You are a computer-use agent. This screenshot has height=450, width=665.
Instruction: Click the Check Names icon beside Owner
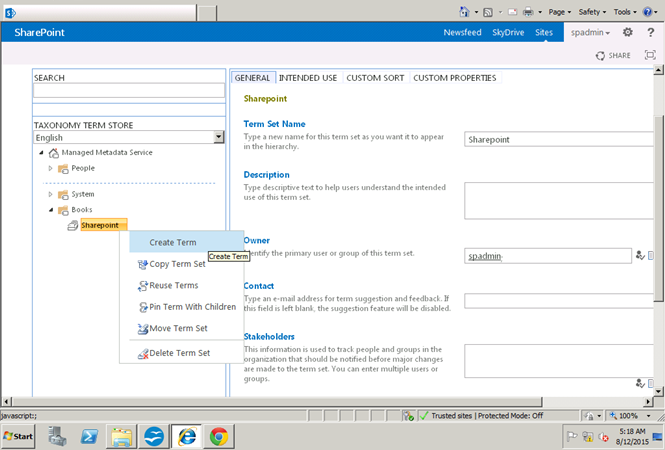(x=640, y=255)
